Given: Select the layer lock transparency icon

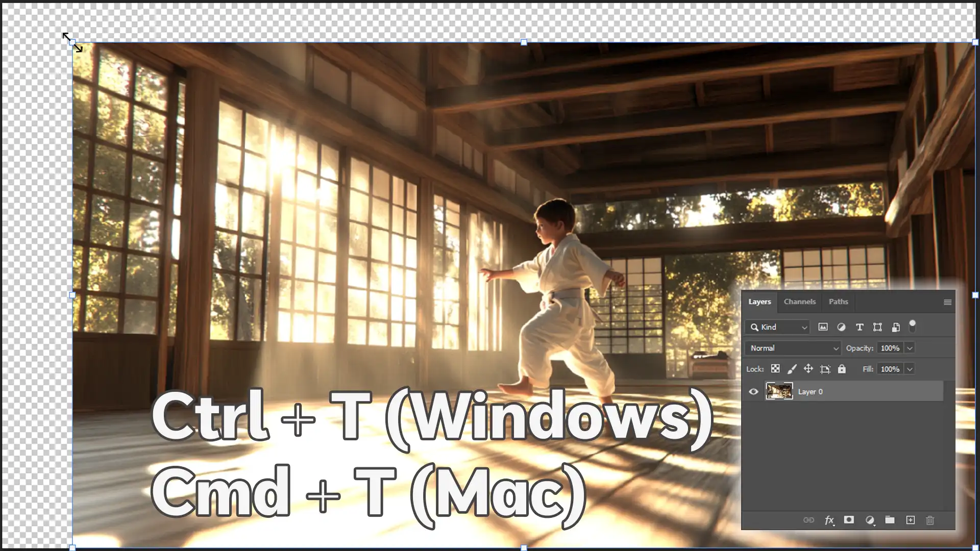Looking at the screenshot, I should 775,369.
